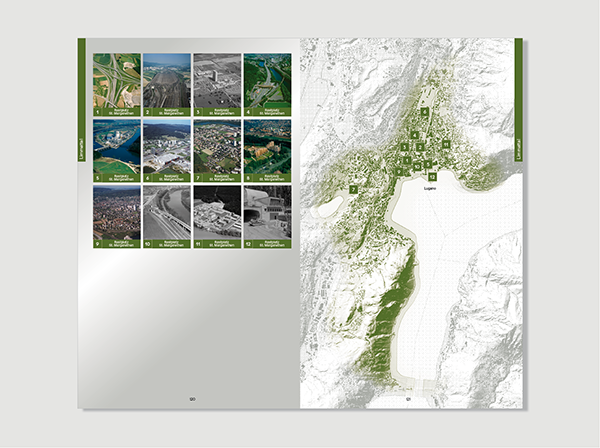Select map marker number 11
This screenshot has height=448, width=600.
pos(443,146)
